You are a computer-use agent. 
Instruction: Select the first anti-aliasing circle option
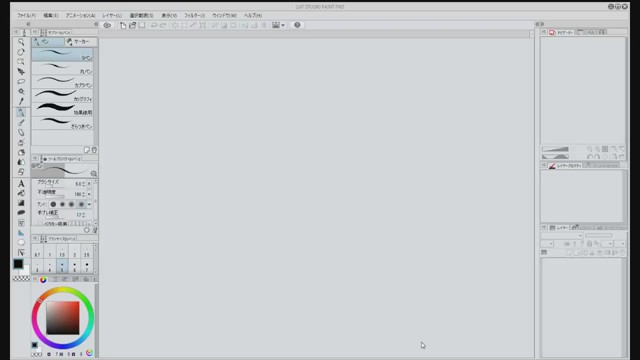click(x=53, y=204)
